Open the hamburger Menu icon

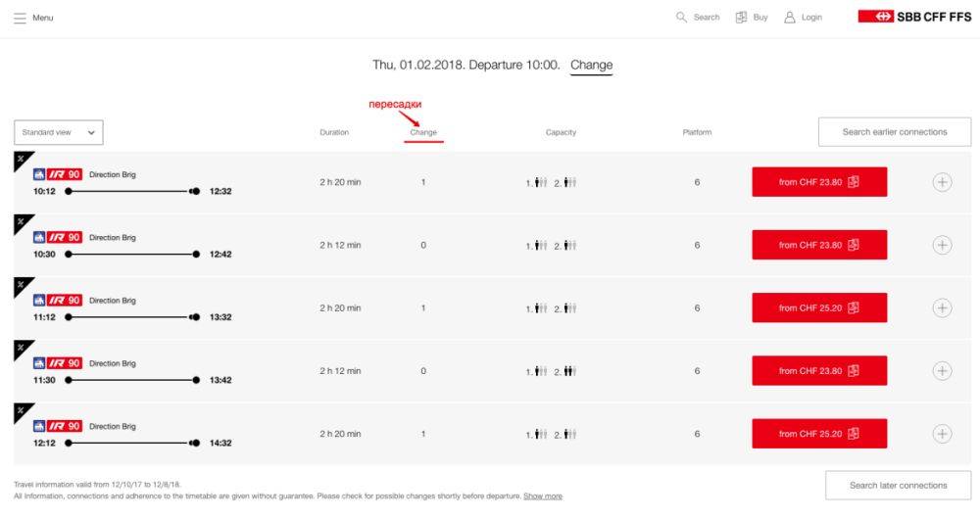[x=20, y=18]
